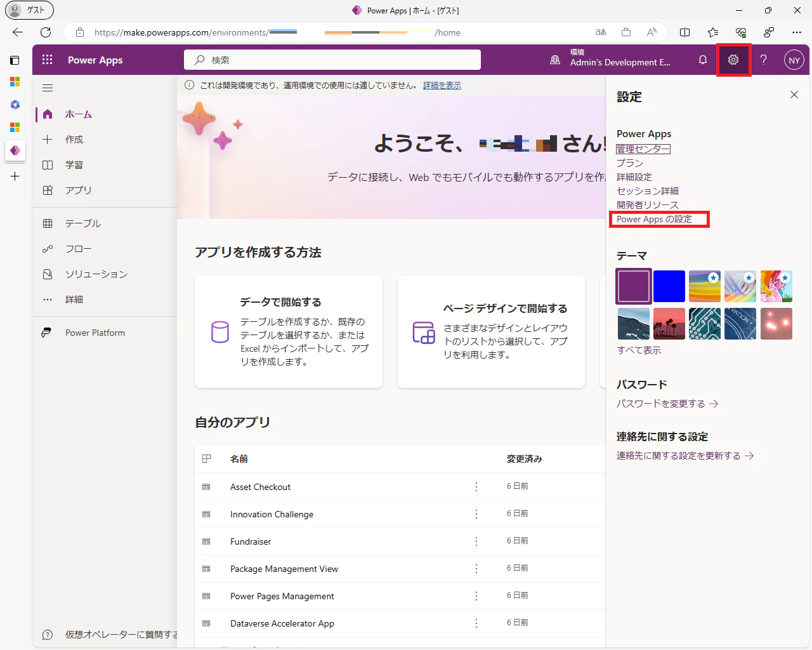Open more options for Package Management View
The image size is (812, 650).
[476, 569]
